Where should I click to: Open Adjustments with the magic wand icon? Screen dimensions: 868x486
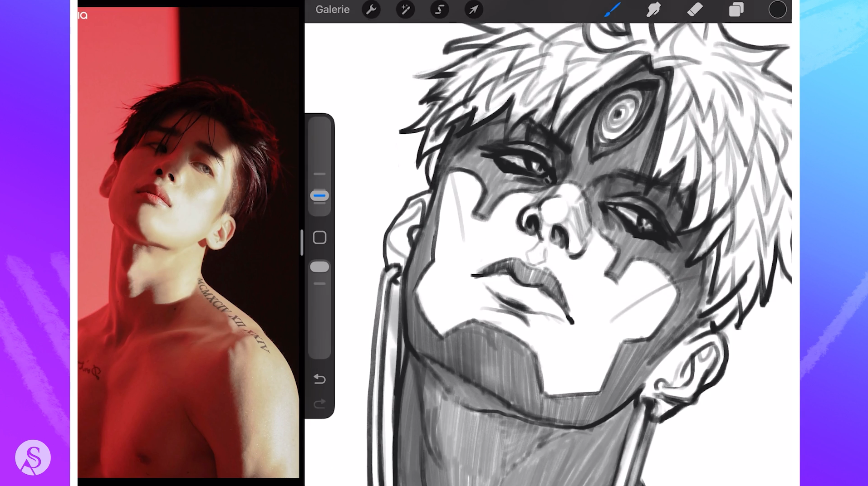click(x=405, y=10)
